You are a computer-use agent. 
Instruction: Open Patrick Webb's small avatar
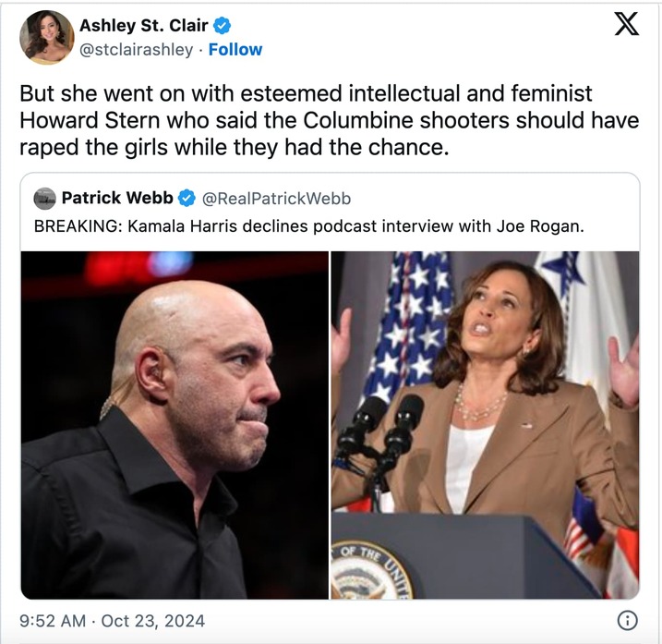tap(44, 199)
